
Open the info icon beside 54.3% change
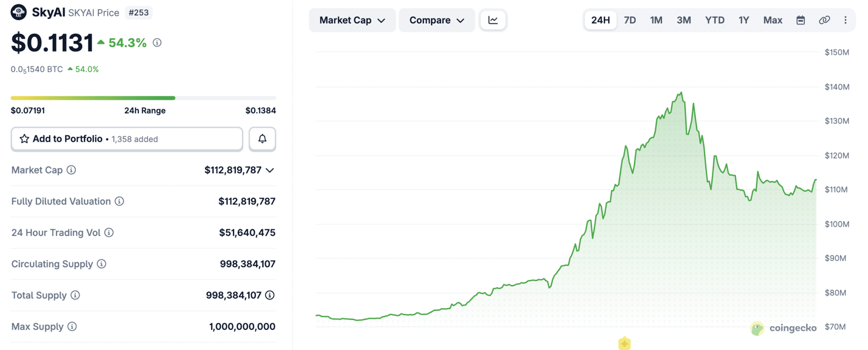[157, 42]
